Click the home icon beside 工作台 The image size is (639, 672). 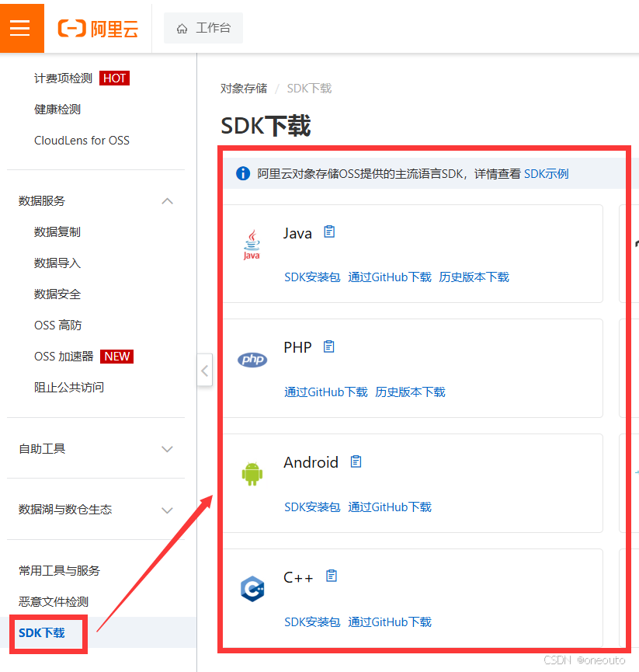pos(182,29)
